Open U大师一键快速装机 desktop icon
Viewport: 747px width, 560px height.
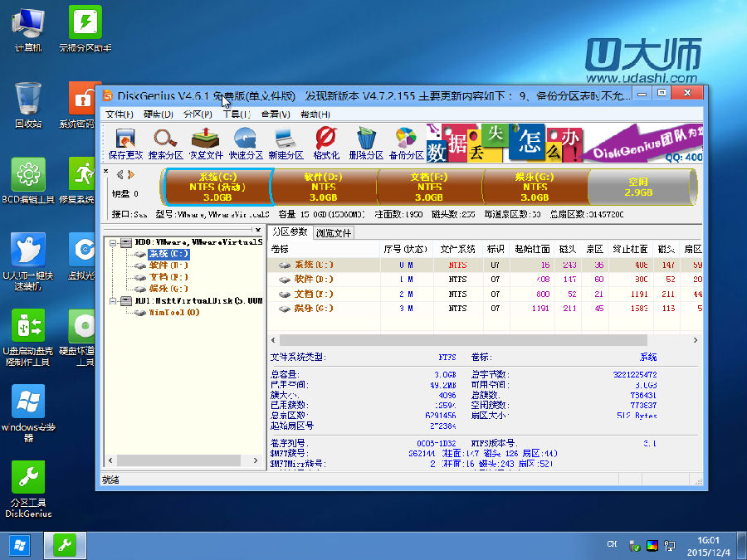tap(28, 261)
